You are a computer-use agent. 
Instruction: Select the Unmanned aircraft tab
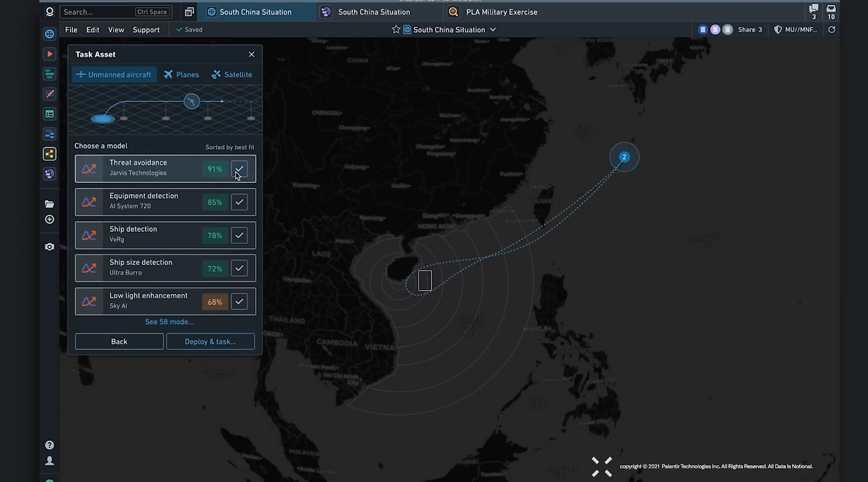pyautogui.click(x=114, y=75)
